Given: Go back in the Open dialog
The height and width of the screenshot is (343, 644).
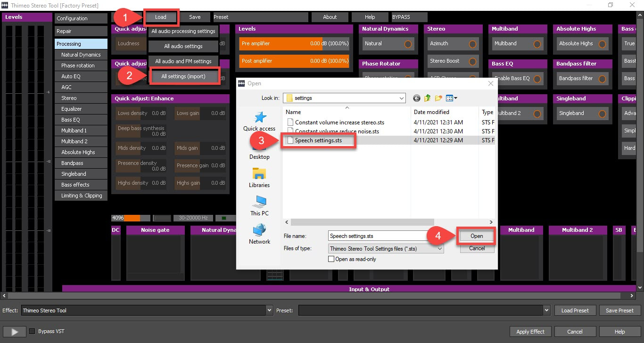Looking at the screenshot, I should (x=416, y=98).
